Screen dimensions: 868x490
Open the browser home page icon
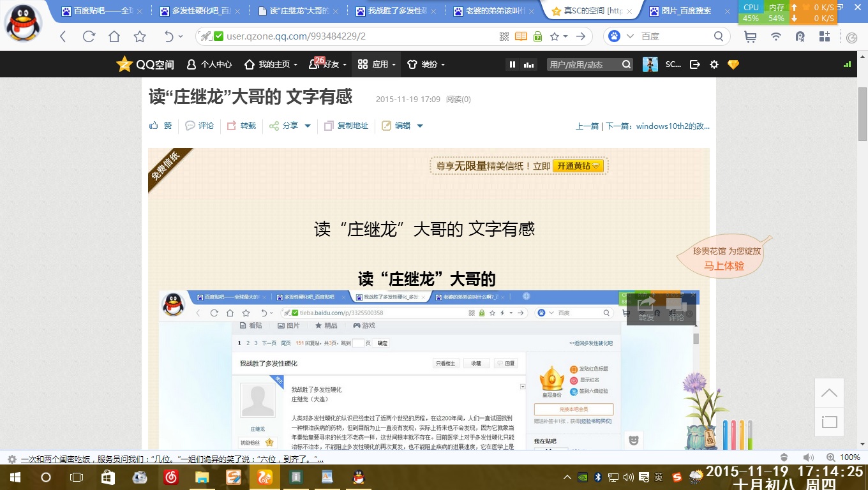tap(114, 36)
